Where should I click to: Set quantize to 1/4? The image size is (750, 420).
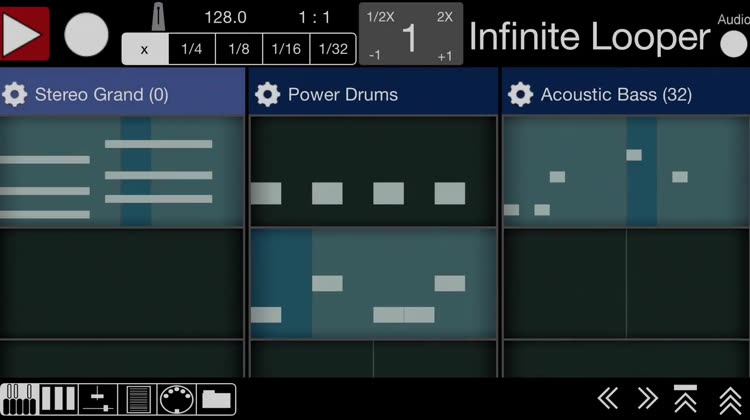click(192, 49)
